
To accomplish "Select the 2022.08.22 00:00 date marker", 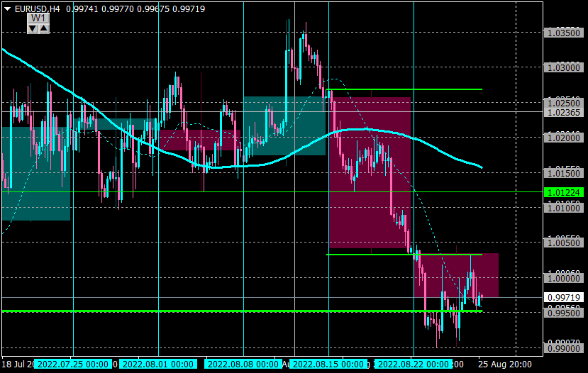I will click(414, 364).
